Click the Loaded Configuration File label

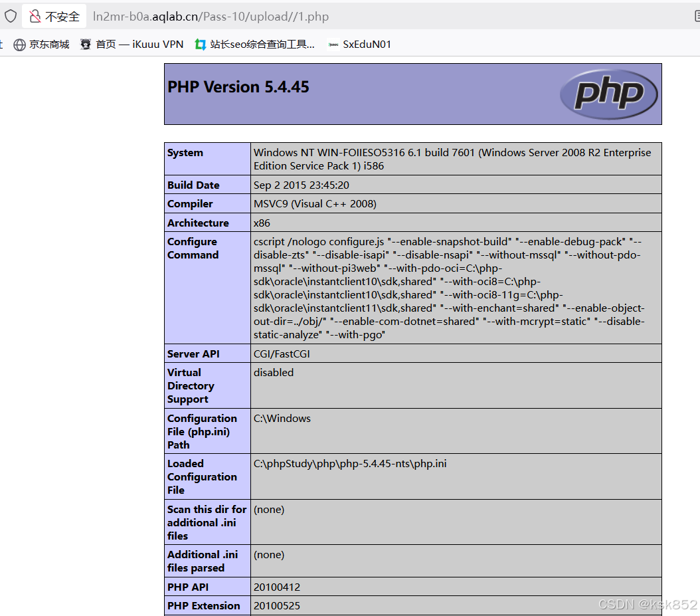(x=202, y=477)
